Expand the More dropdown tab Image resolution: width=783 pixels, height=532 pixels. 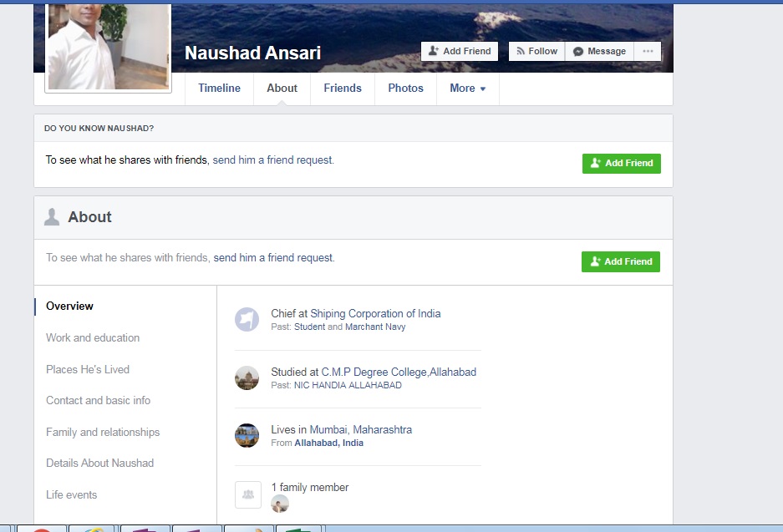pyautogui.click(x=468, y=89)
